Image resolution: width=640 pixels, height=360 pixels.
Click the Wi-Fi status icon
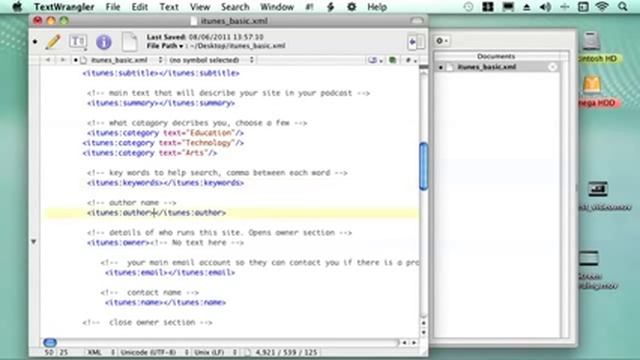(602, 7)
